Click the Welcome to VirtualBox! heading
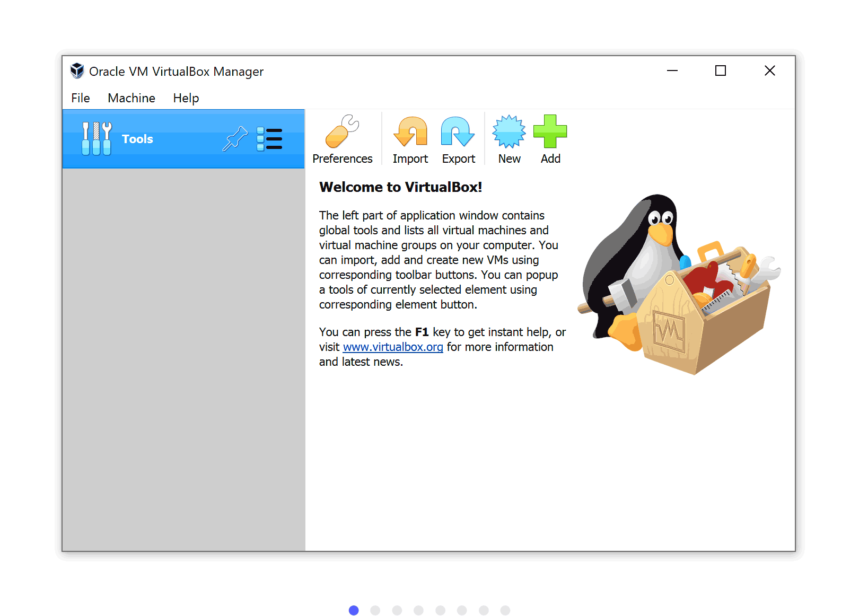The image size is (859, 616). 401,187
